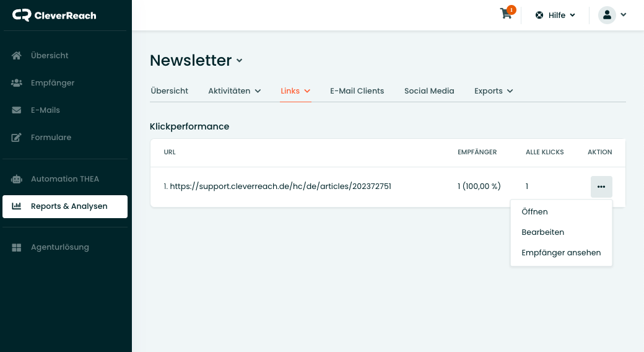Select Empfänger ansehen menu entry
The height and width of the screenshot is (352, 644).
click(561, 253)
